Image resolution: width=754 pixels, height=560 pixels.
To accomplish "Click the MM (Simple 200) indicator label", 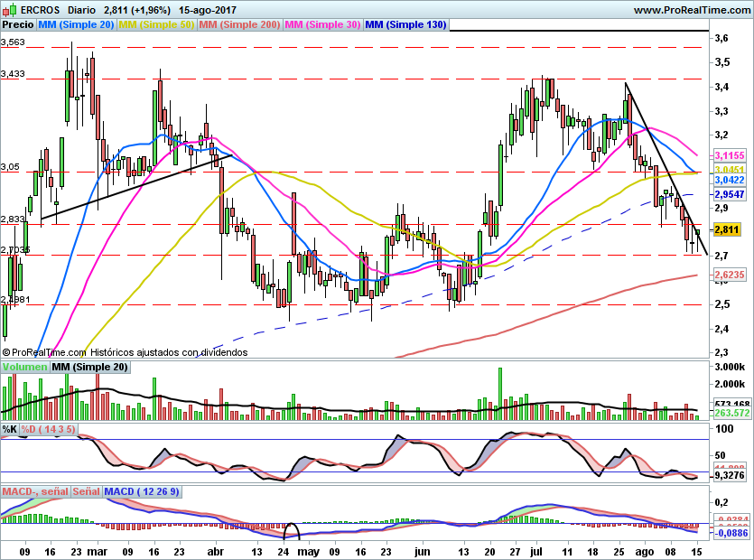I will (239, 25).
